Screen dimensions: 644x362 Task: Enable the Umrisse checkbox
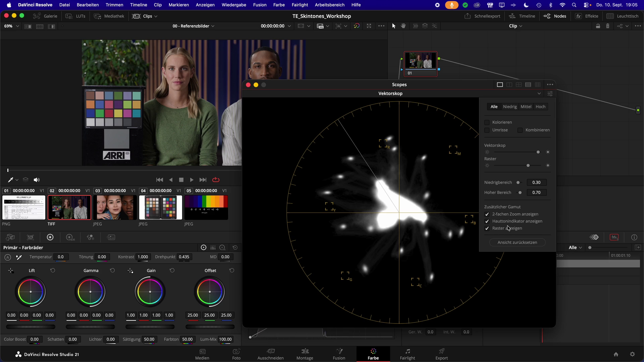pos(487,130)
